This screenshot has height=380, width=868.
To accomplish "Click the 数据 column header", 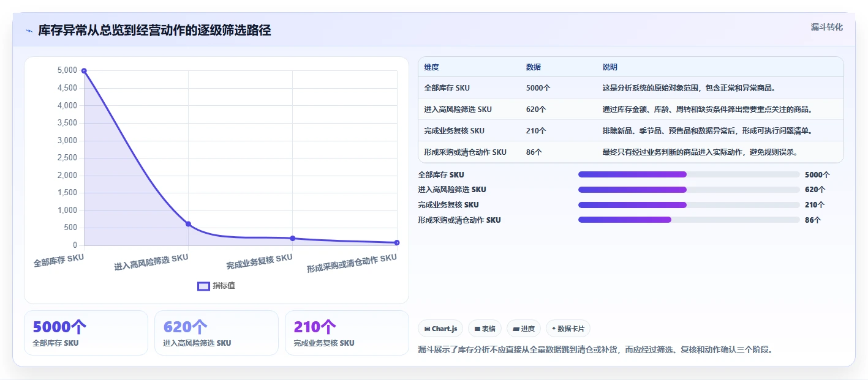I will (533, 67).
